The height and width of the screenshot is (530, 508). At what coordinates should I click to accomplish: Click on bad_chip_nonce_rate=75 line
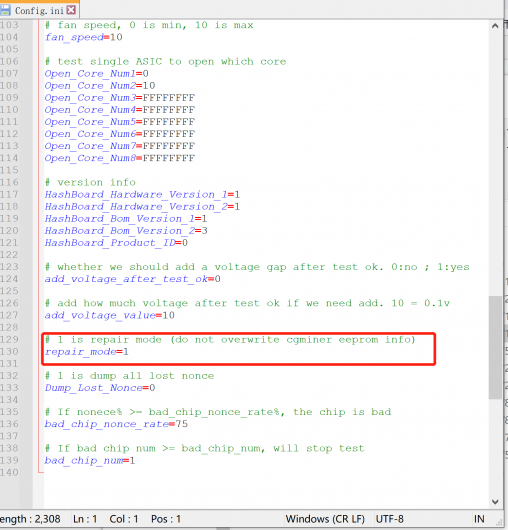(x=116, y=424)
